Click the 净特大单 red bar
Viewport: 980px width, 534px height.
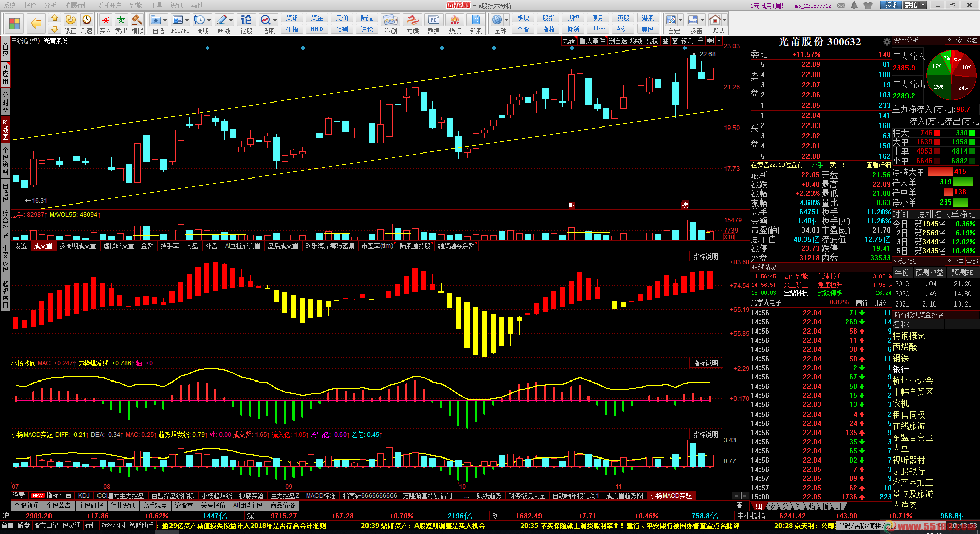[x=940, y=172]
